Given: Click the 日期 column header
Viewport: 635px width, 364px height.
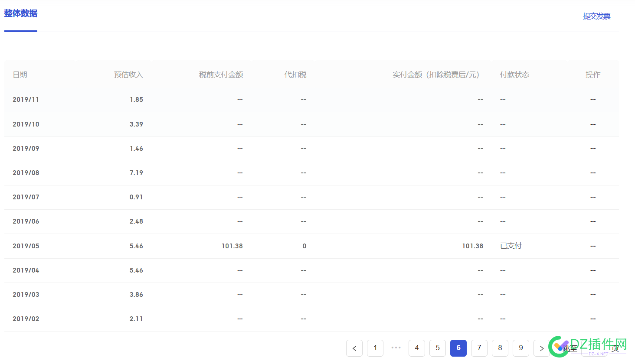Looking at the screenshot, I should point(20,75).
